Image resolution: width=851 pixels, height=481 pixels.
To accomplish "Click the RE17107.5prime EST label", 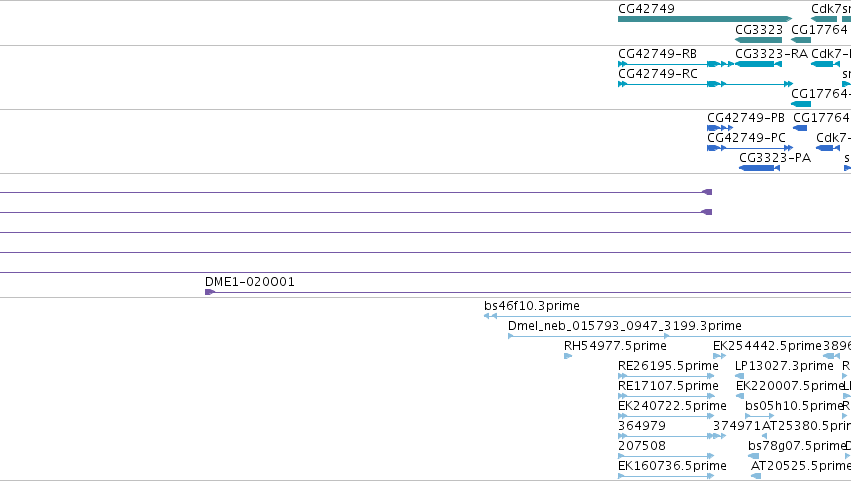I will (x=668, y=386).
